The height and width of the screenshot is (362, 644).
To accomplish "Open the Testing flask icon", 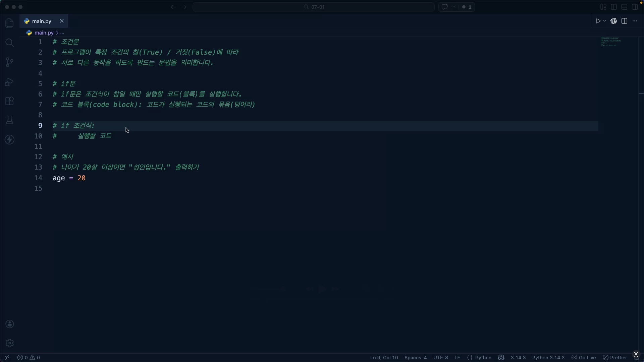I will pyautogui.click(x=9, y=120).
